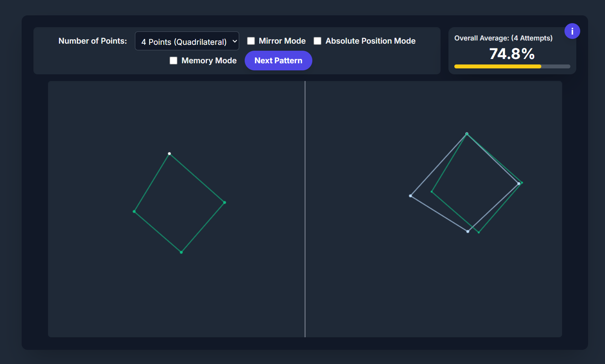Click the "Memory Mode" label text
The height and width of the screenshot is (364, 605).
pos(209,61)
